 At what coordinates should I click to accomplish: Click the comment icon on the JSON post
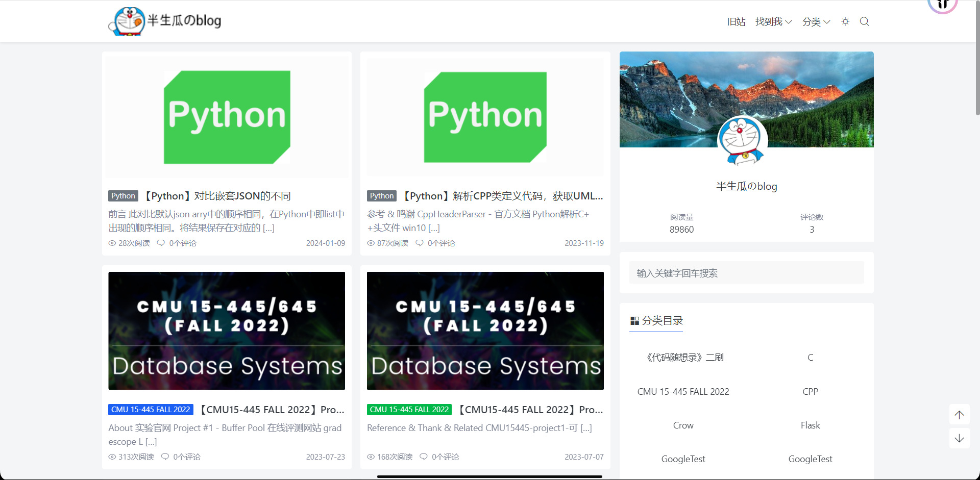(x=161, y=243)
